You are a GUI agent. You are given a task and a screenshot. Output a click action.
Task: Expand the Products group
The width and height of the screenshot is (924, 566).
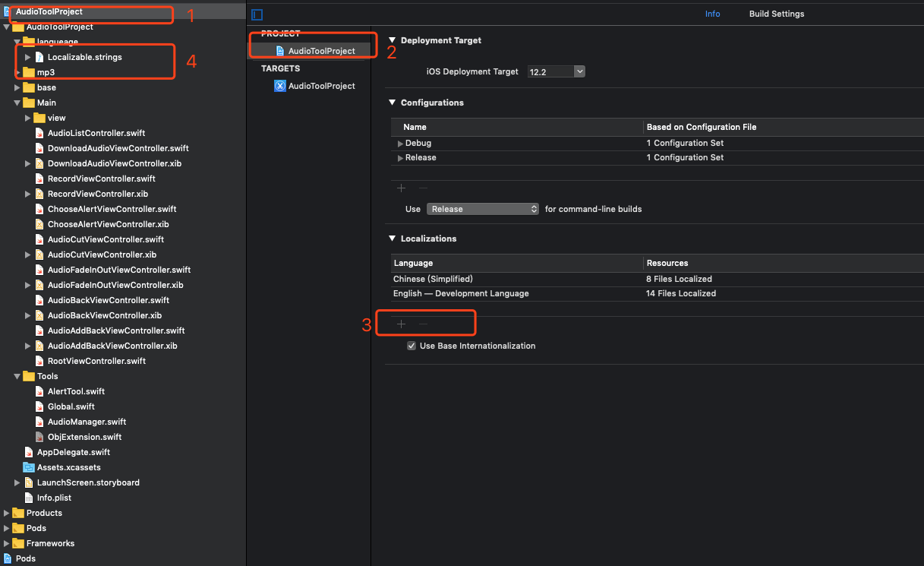(x=7, y=513)
